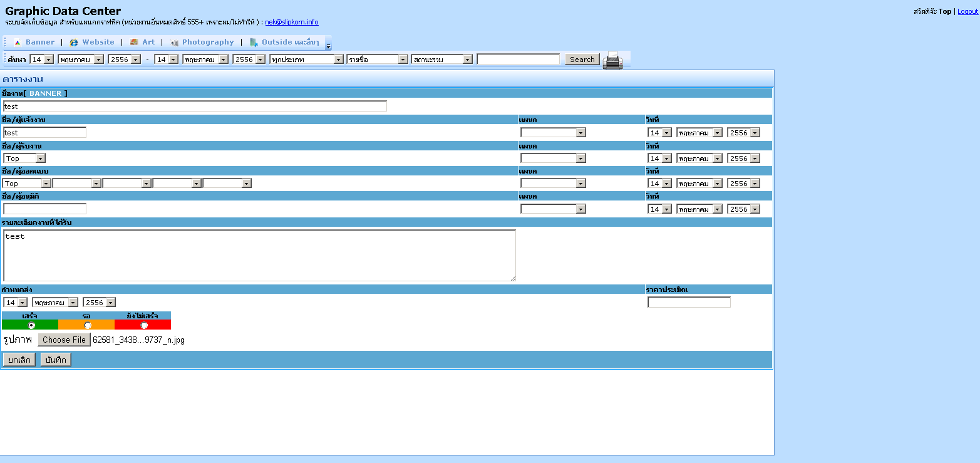Open the first ผู้ออกแบบ dropdown showing Top
The height and width of the screenshot is (463, 980).
tap(27, 184)
